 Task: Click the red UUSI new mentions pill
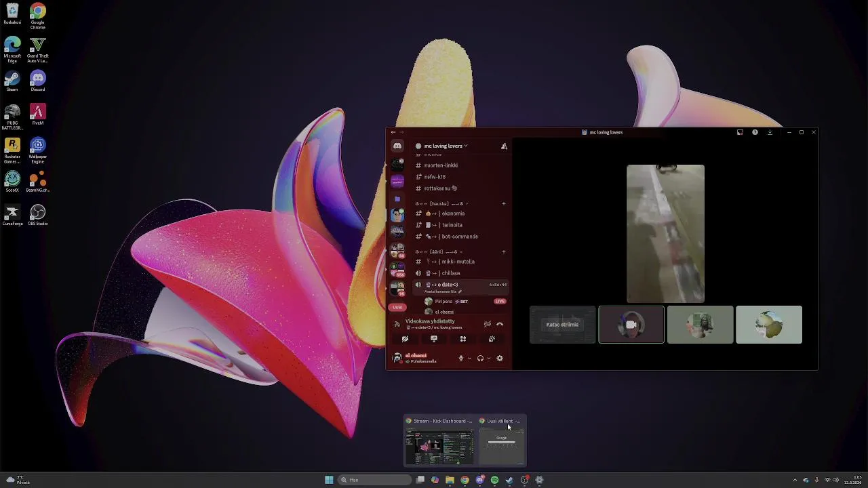[397, 307]
